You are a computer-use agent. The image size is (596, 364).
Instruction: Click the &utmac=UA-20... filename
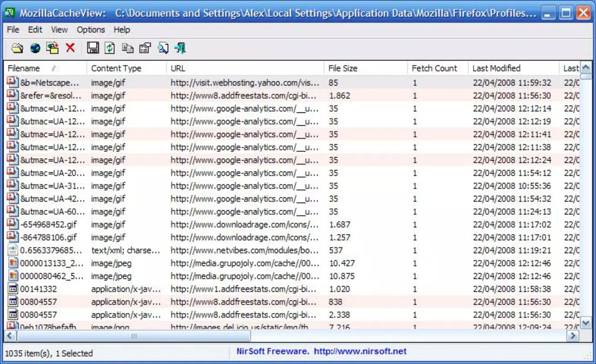pyautogui.click(x=53, y=173)
